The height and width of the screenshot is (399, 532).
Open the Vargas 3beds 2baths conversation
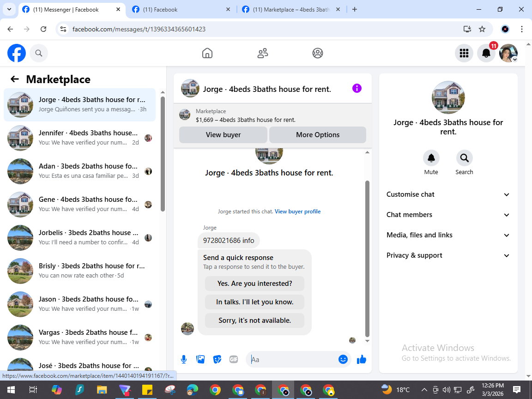pyautogui.click(x=80, y=338)
